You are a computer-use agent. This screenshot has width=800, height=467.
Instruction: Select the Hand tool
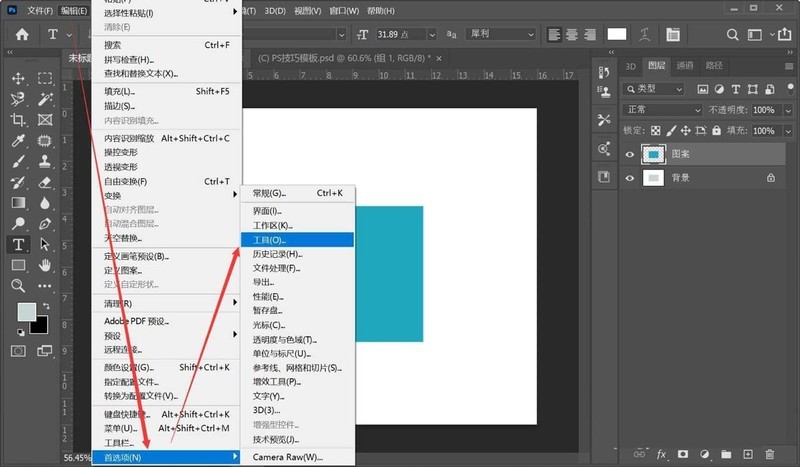coord(45,265)
